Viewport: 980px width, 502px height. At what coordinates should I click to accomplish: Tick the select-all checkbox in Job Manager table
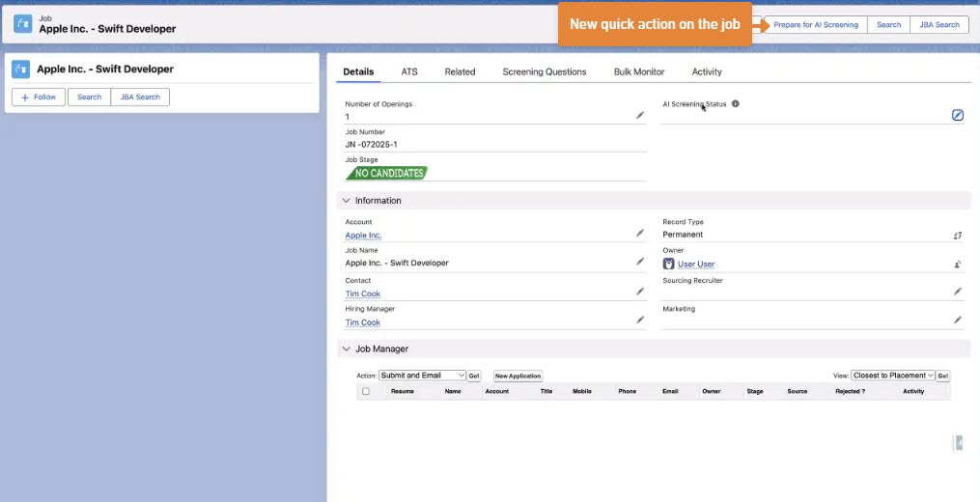pos(366,391)
